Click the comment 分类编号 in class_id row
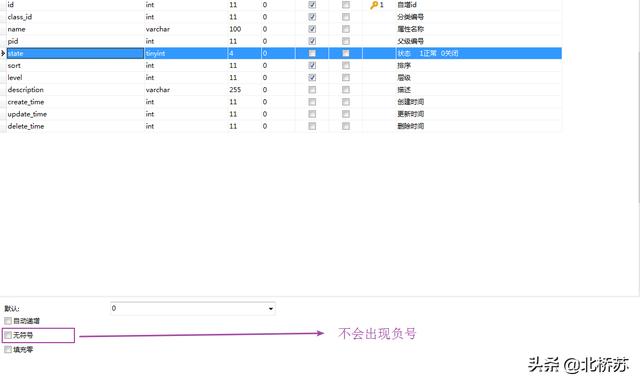640x384 pixels. click(x=411, y=17)
